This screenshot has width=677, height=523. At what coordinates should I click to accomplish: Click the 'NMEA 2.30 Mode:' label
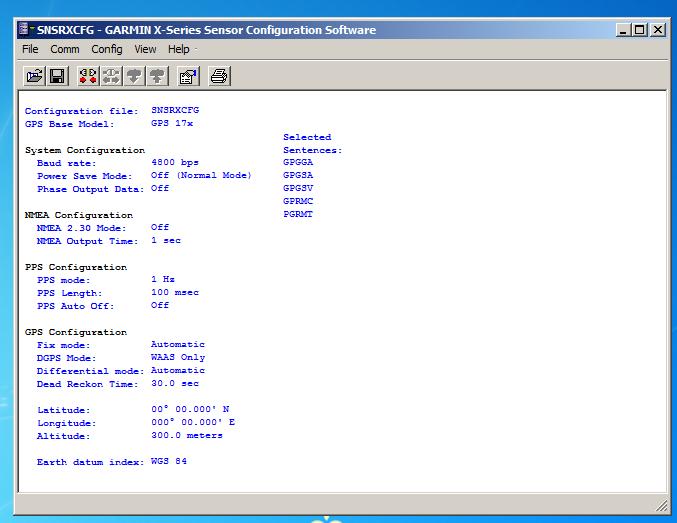[x=81, y=228]
